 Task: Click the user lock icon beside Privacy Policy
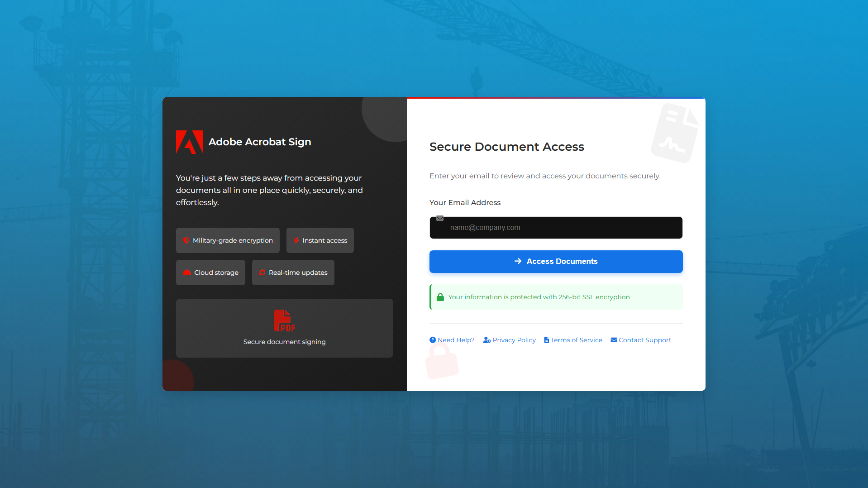[x=487, y=340]
